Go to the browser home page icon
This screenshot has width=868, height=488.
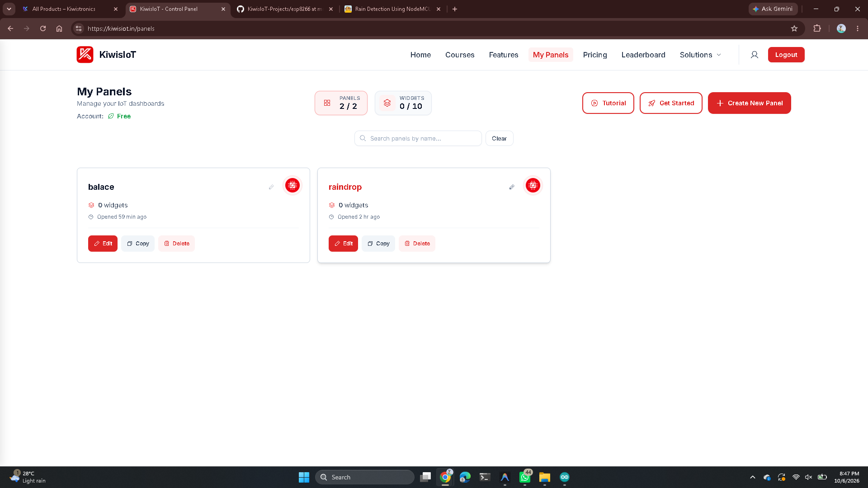click(59, 28)
